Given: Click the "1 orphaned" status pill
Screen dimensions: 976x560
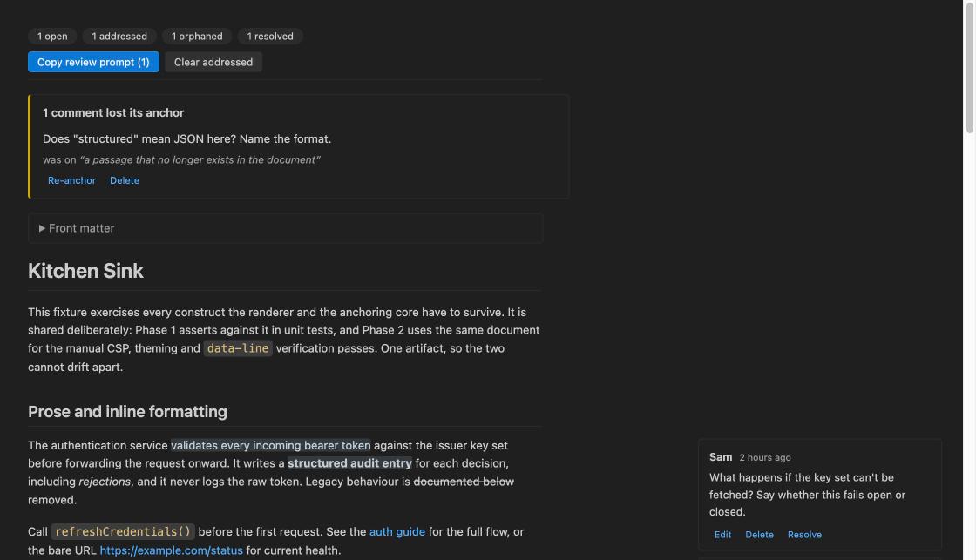Looking at the screenshot, I should (x=197, y=36).
